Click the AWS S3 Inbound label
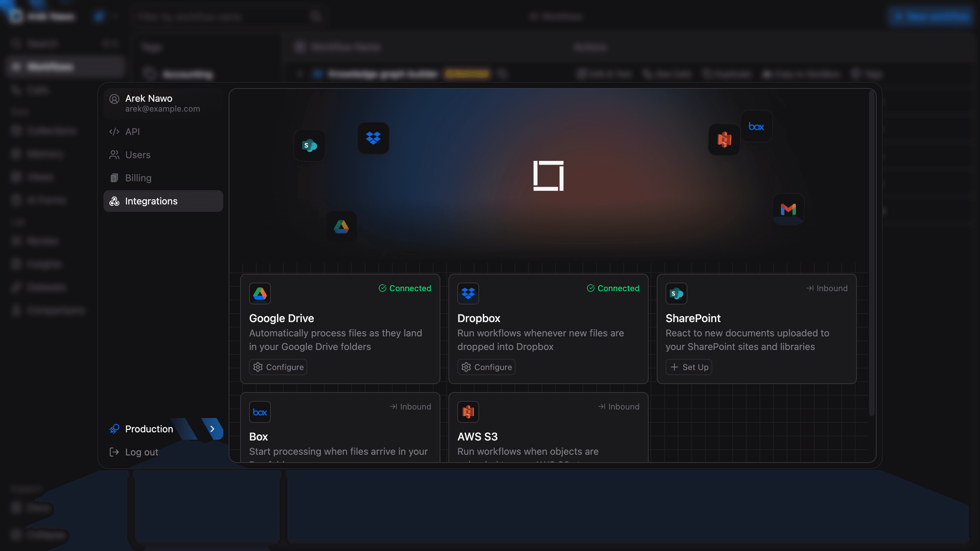The width and height of the screenshot is (980, 551). point(618,406)
